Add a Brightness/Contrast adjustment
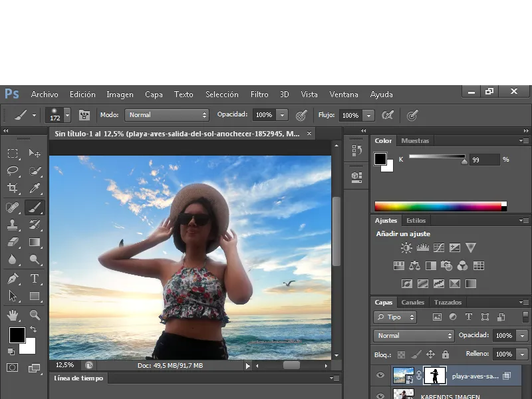 [x=406, y=247]
